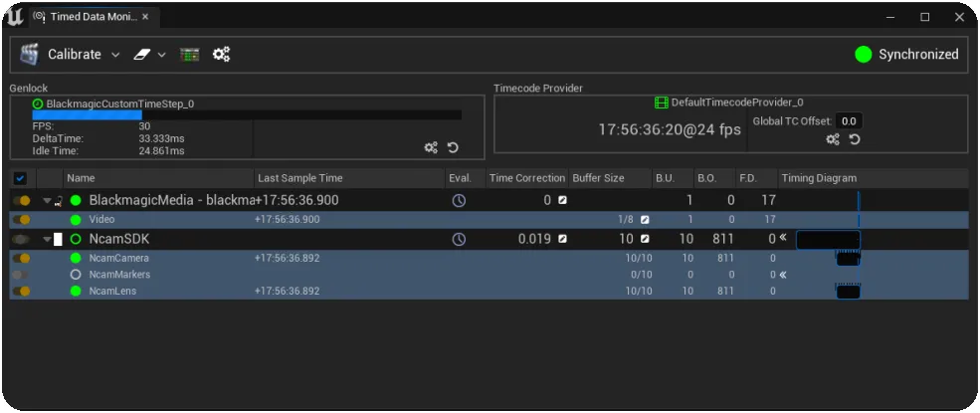Click the timecode 17:56:36:20@24 fps

pyautogui.click(x=670, y=130)
